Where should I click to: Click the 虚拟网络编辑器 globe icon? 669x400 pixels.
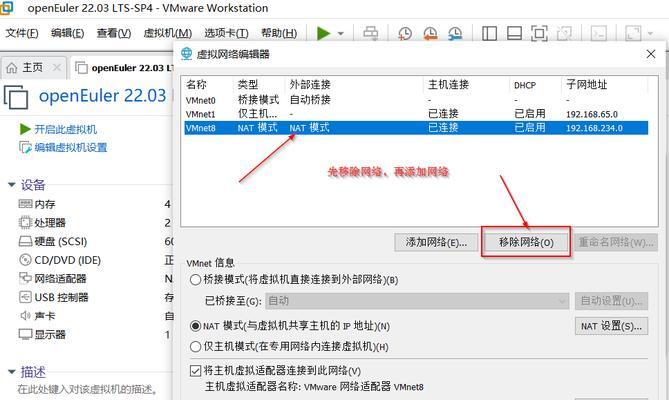tap(186, 54)
